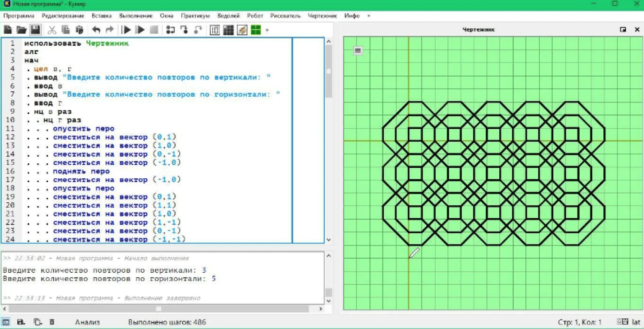The width and height of the screenshot is (644, 329).
Task: Copy selected text using toolbar icon
Action: coord(65,30)
